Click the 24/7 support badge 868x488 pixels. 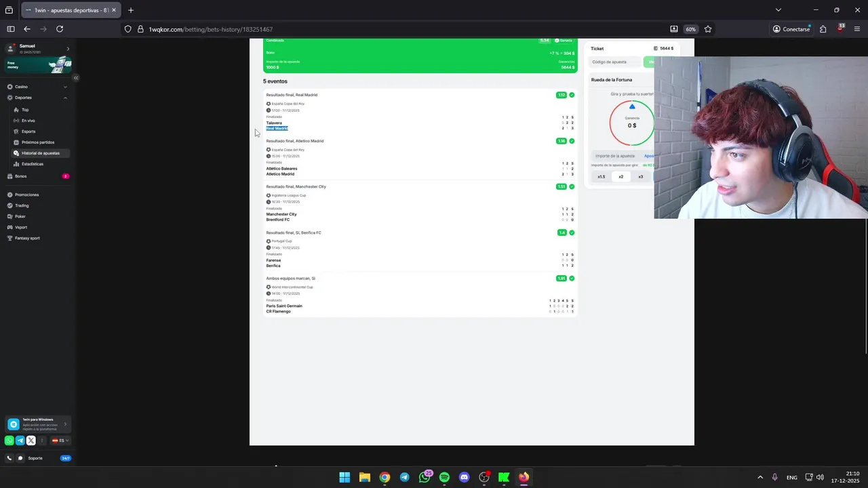(x=66, y=458)
